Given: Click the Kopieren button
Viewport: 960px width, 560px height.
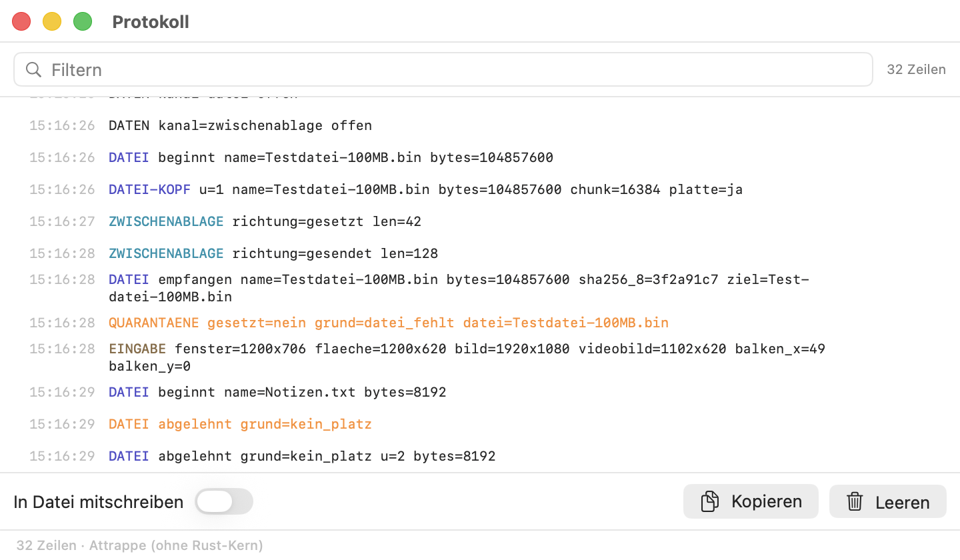Looking at the screenshot, I should [751, 501].
